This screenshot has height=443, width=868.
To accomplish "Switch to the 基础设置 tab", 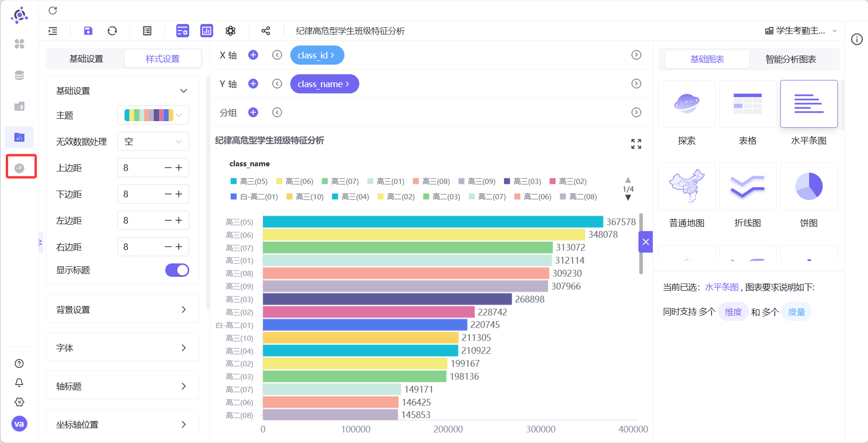I will coord(86,59).
